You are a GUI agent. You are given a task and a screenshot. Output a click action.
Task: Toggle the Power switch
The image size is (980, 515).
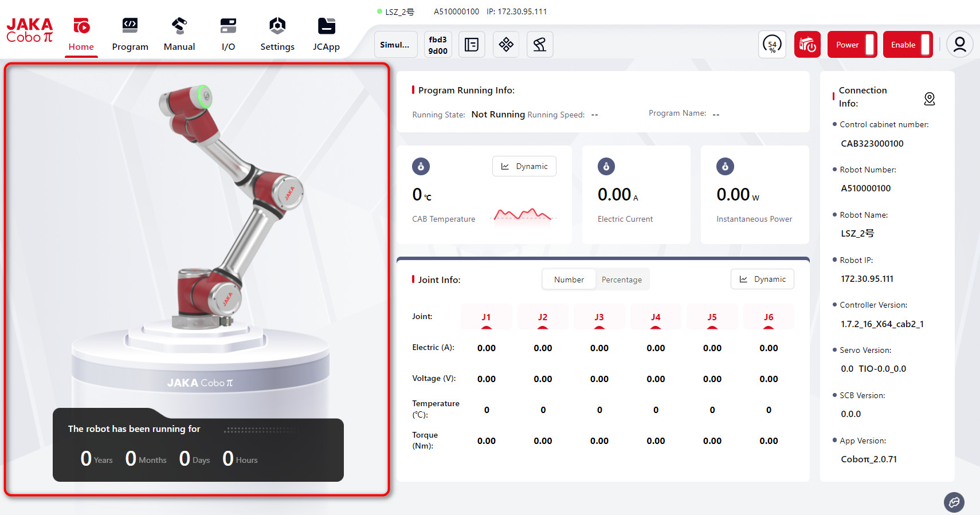[852, 45]
